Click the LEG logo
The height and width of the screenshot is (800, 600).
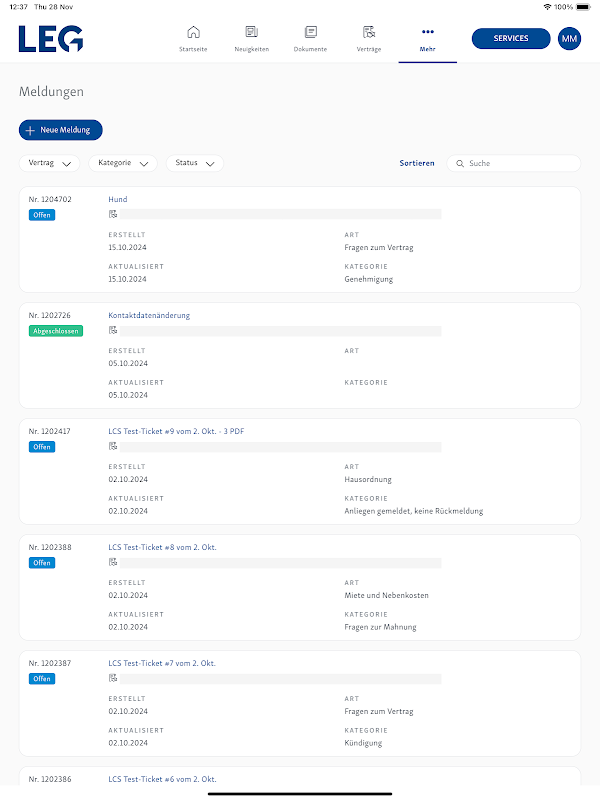pos(51,39)
